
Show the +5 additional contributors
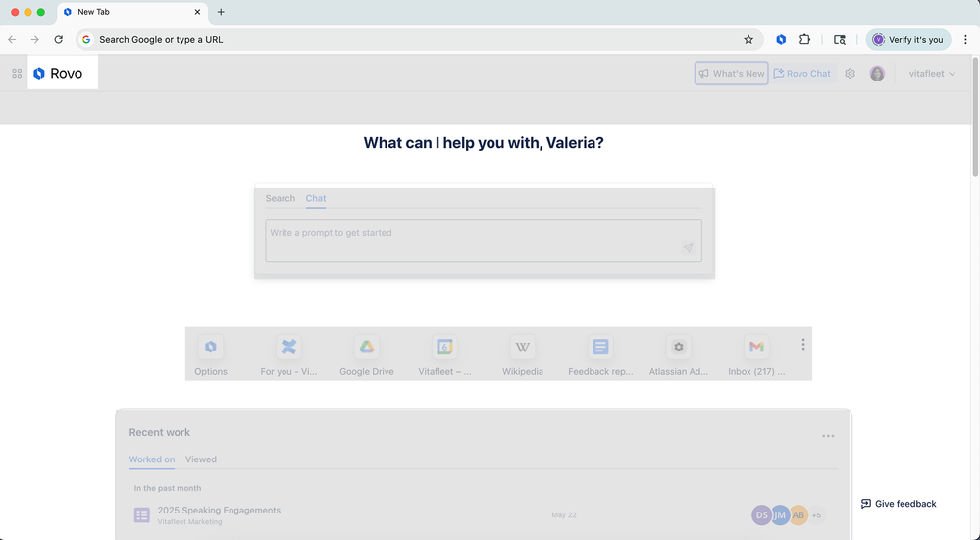pos(816,515)
